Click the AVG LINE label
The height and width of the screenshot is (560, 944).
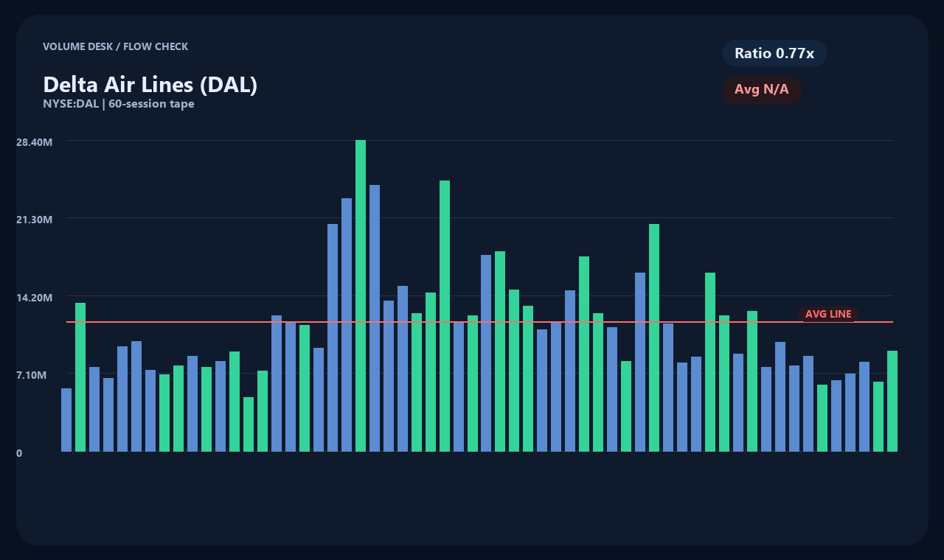coord(828,314)
